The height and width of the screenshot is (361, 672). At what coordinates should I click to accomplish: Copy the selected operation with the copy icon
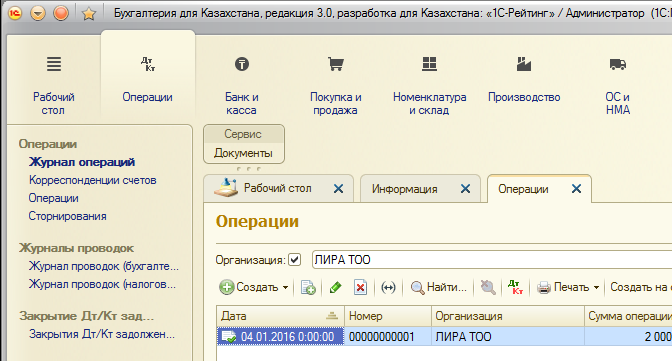click(x=308, y=287)
